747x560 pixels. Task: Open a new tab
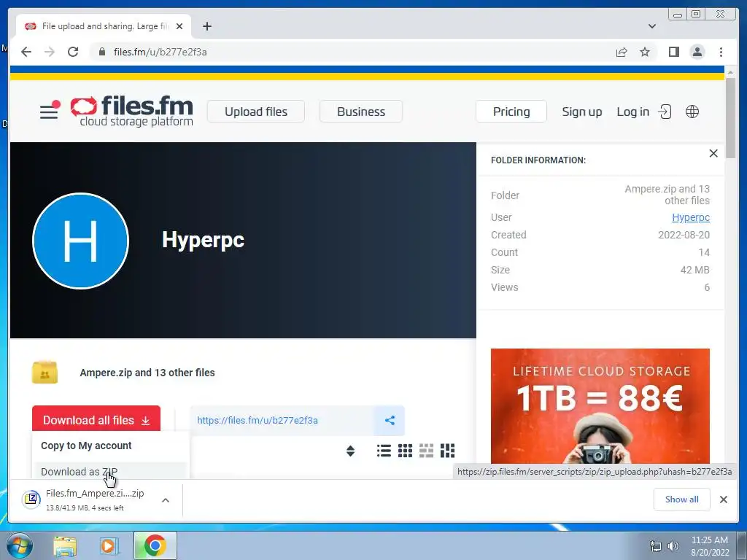coord(206,26)
